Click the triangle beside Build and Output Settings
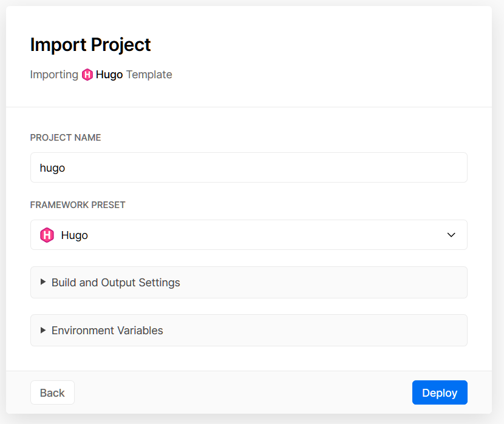This screenshot has width=504, height=424. tap(43, 282)
